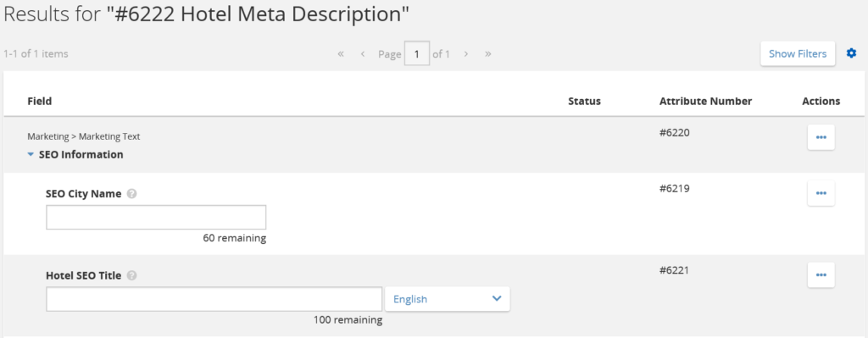Click the Actions column header
Viewport: 868px width, 338px height.
click(x=821, y=101)
